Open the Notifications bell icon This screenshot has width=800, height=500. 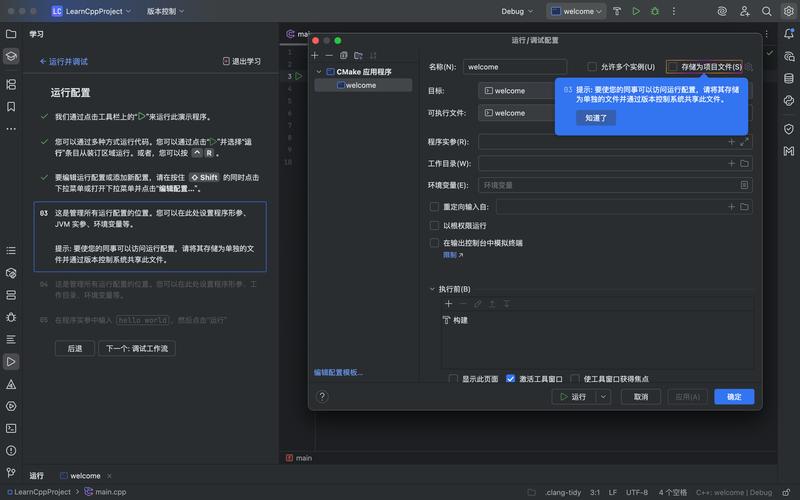789,34
